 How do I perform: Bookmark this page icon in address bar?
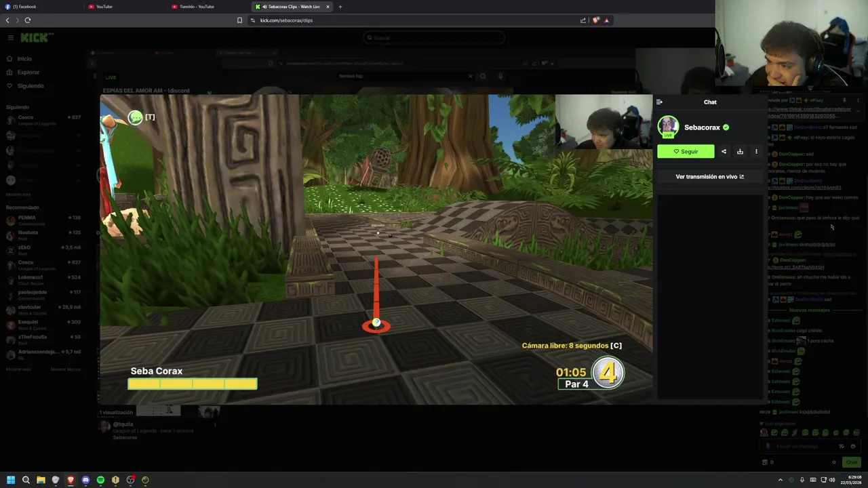click(x=239, y=20)
